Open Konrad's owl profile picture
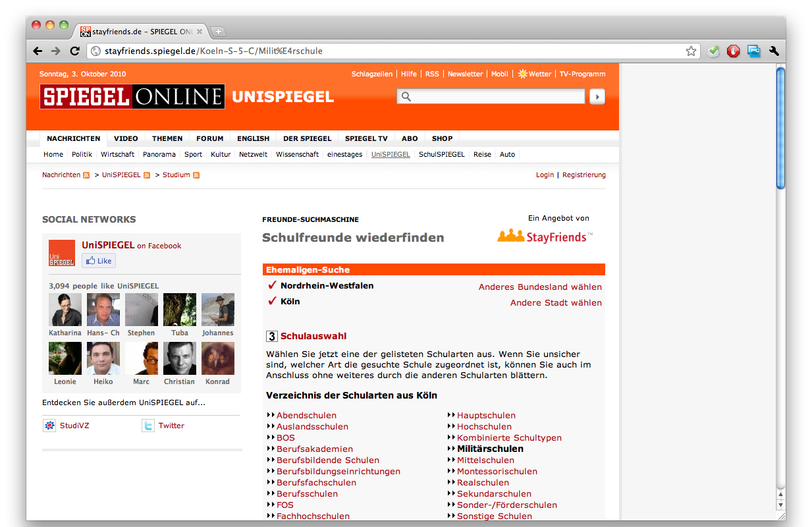This screenshot has width=812, height=527. [x=218, y=358]
